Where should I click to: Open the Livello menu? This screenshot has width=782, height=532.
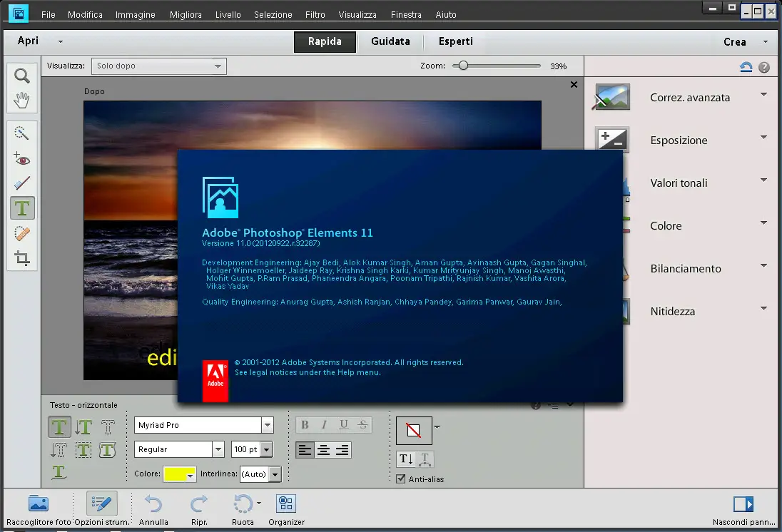click(x=228, y=15)
